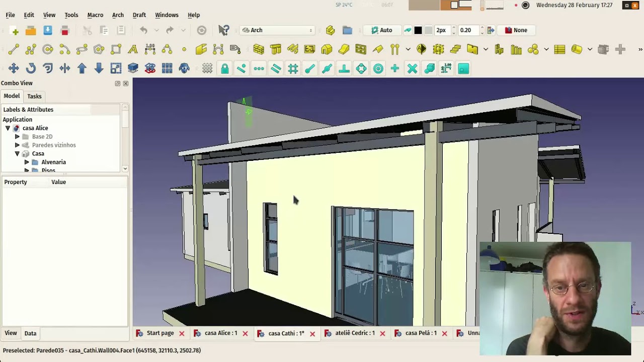Save the document with the download-arrow icon
Image resolution: width=644 pixels, height=362 pixels.
tap(48, 30)
